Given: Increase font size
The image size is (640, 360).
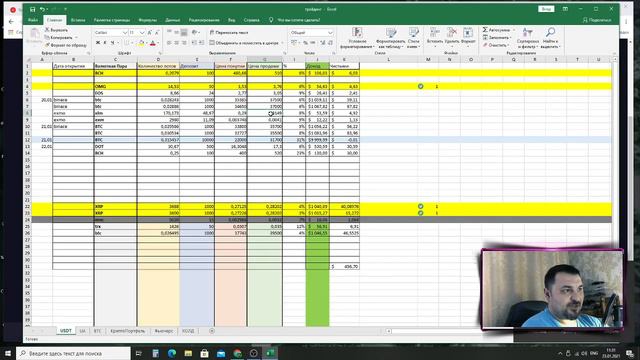Looking at the screenshot, I should pos(150,32).
